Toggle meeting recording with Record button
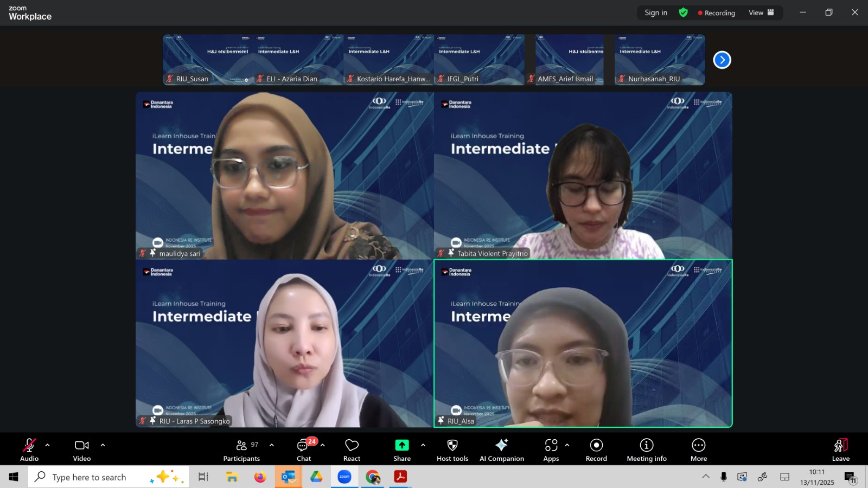 596,450
